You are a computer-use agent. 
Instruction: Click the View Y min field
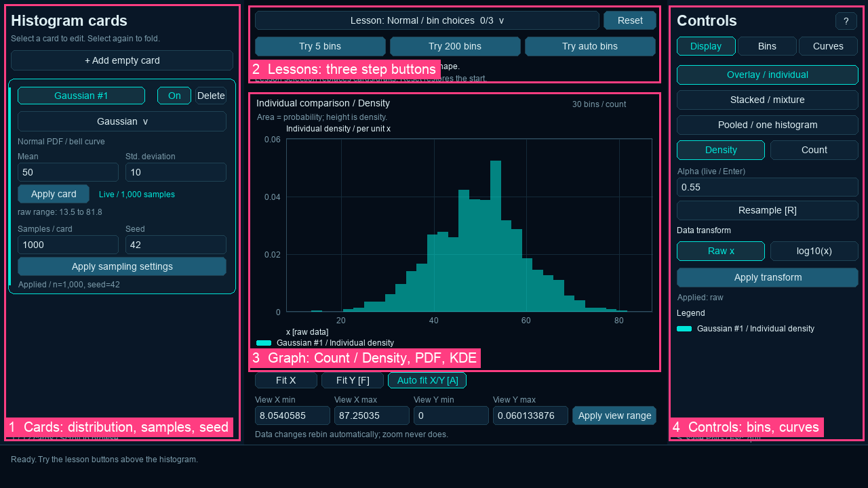pos(451,415)
